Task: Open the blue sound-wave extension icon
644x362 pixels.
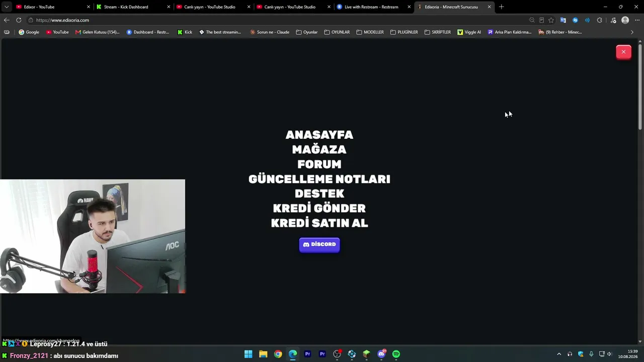Action: (587, 20)
